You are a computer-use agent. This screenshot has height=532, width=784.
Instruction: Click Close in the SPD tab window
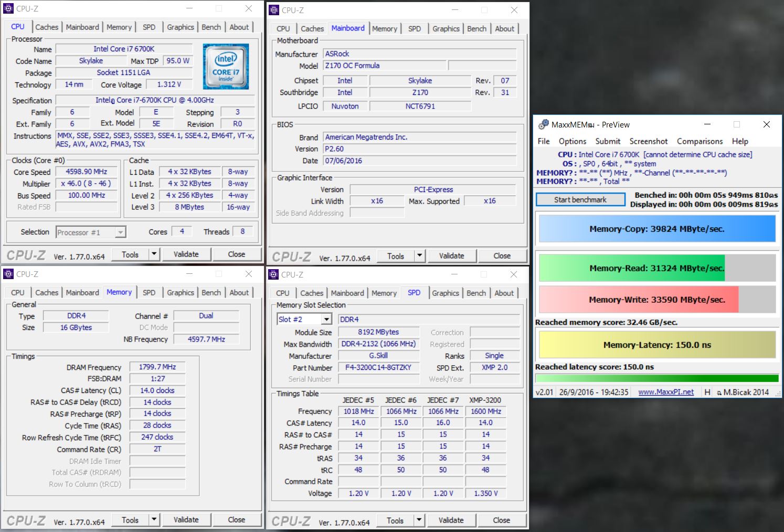(502, 520)
